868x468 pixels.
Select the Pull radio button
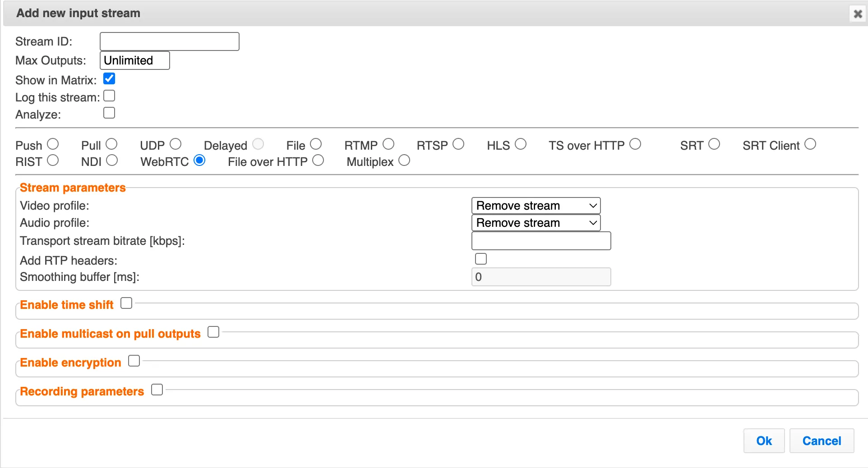[111, 144]
